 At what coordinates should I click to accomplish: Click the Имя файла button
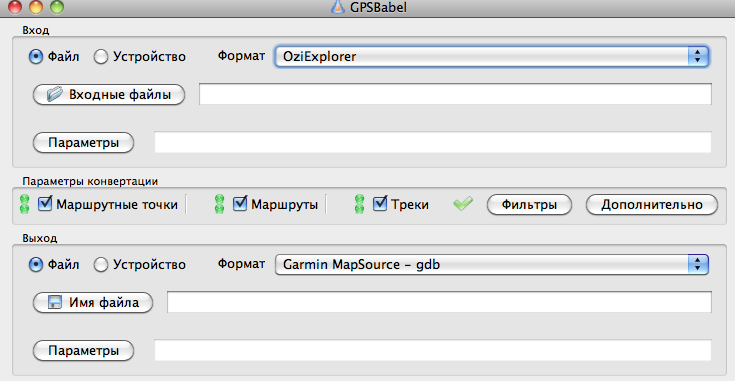click(93, 303)
